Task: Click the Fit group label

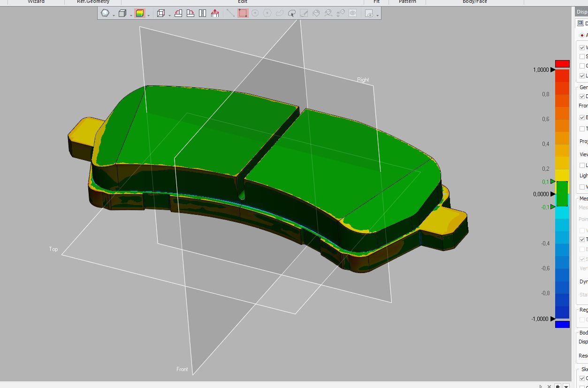Action: pyautogui.click(x=376, y=2)
